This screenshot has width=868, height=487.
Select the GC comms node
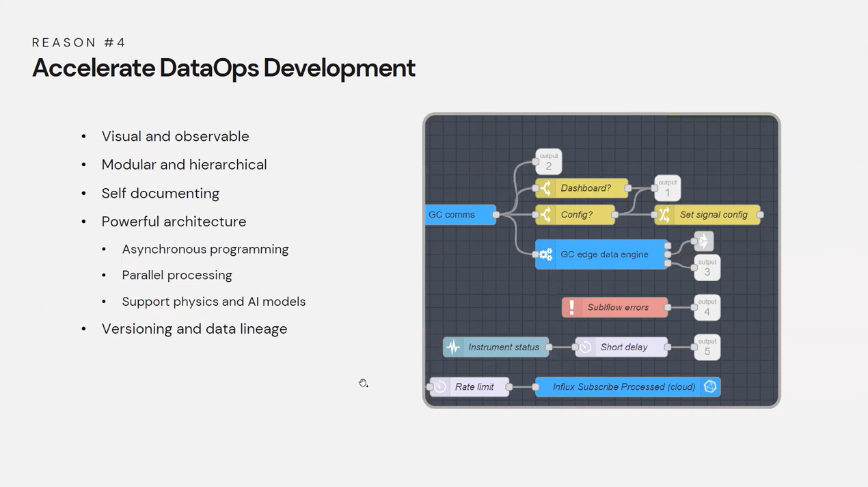pyautogui.click(x=461, y=215)
